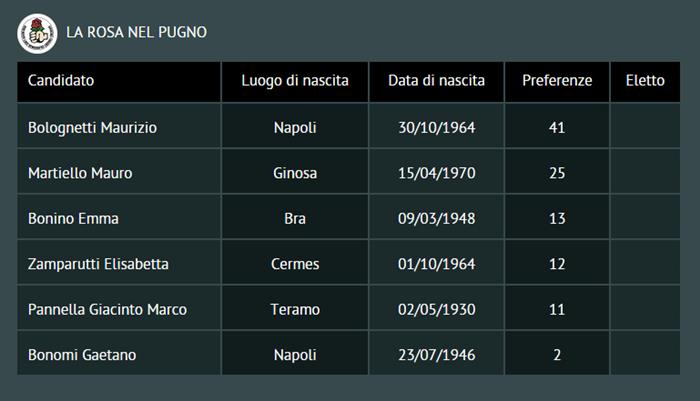Viewport: 700px width, 401px height.
Task: Click the 41 preferences value
Action: 557,128
